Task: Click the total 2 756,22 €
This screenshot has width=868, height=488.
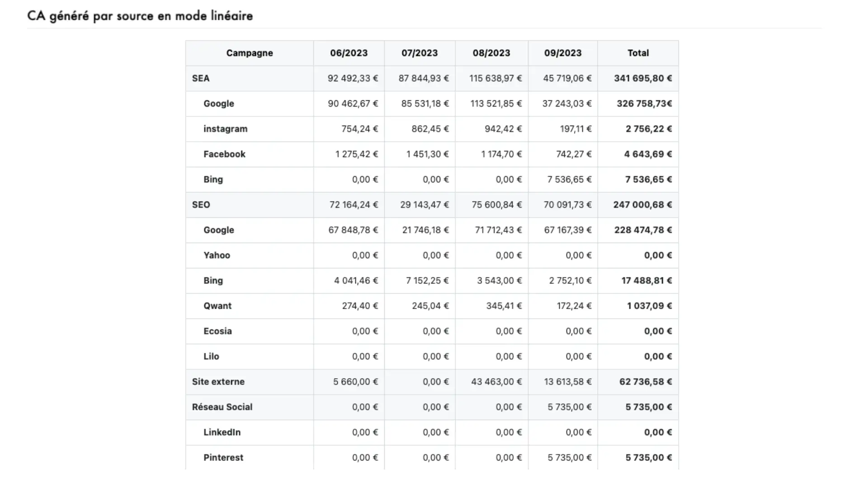Action: [649, 129]
